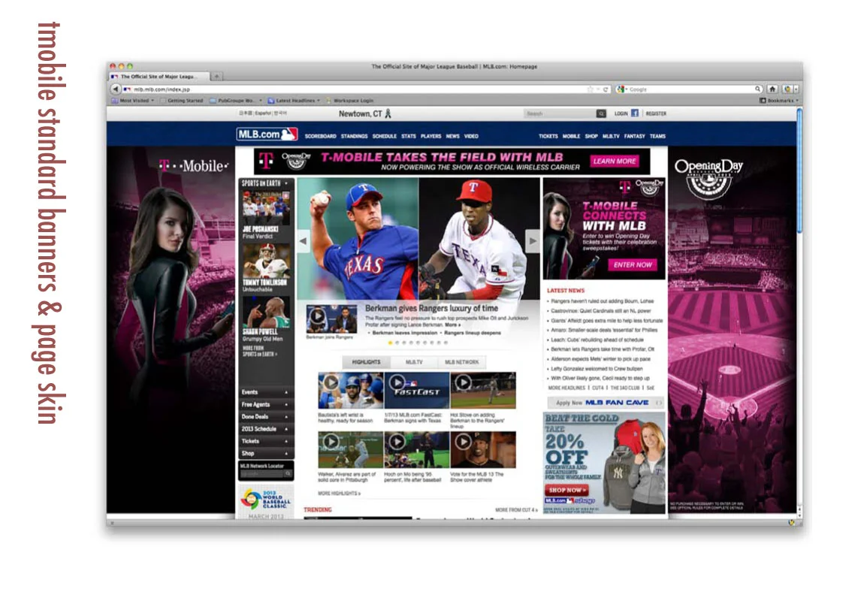Click the T-Mobile logo in page skin
The image size is (864, 616).
click(x=193, y=165)
